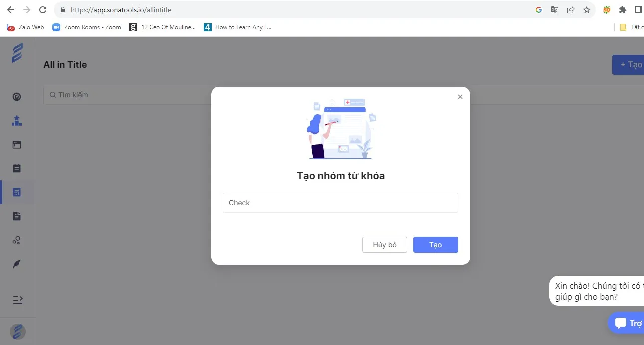Click the podium star ranking sidebar icon
Screen dimensions: 644x345
tap(17, 121)
